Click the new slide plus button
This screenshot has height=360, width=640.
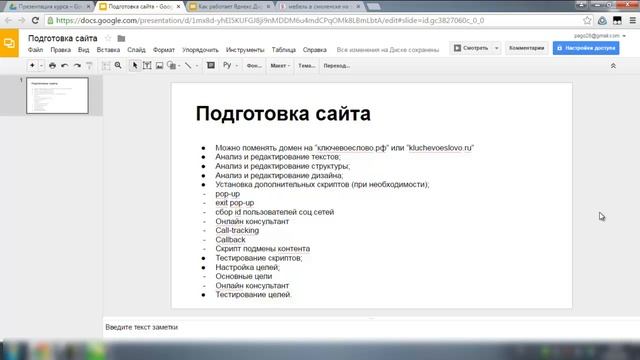coord(32,65)
